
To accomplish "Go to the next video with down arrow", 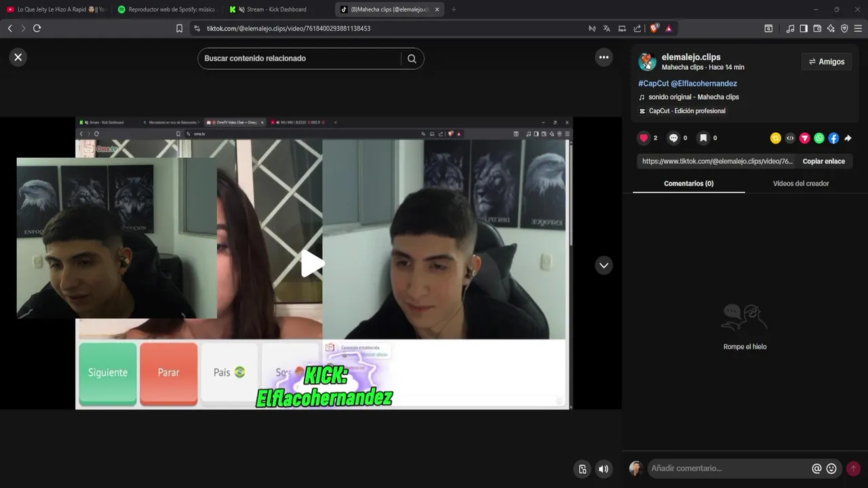I will click(x=604, y=265).
